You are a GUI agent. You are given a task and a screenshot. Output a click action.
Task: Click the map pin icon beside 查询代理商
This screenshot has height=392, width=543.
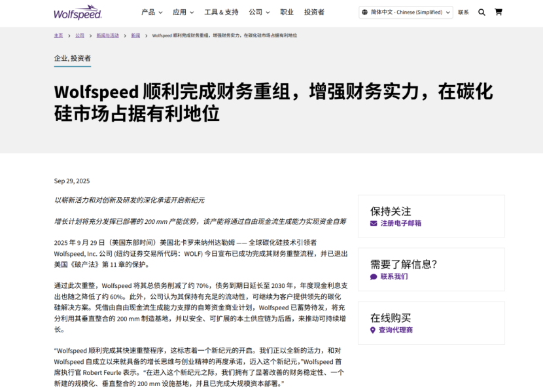tap(374, 330)
